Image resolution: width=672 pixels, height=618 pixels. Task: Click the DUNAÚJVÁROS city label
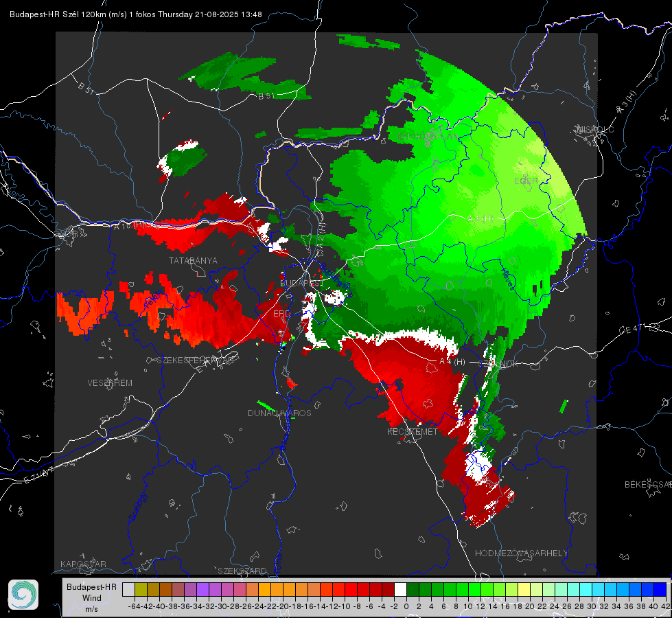tap(279, 413)
